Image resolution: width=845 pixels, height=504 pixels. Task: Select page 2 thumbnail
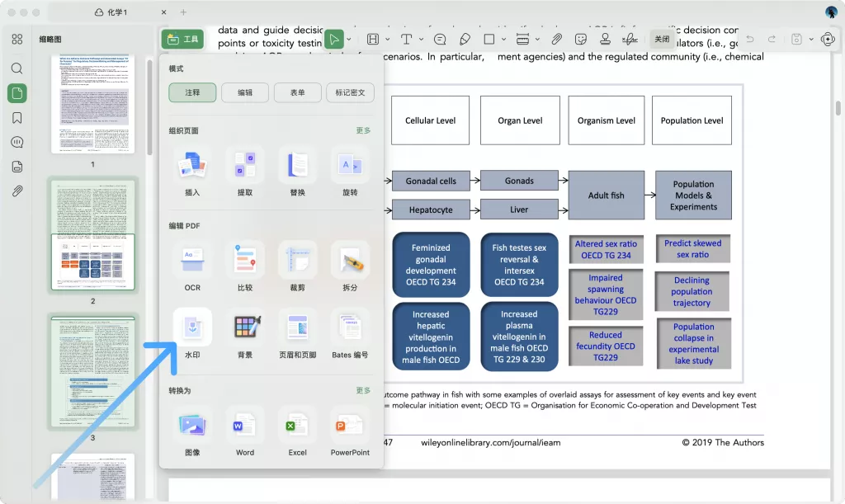point(92,235)
